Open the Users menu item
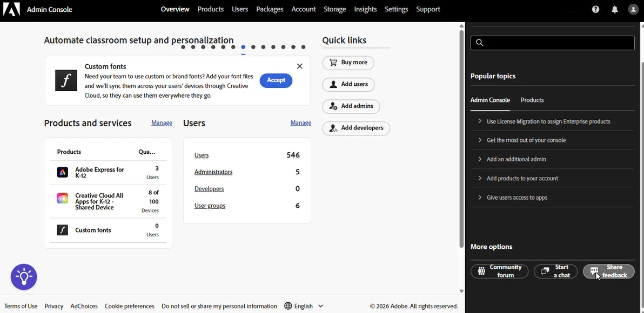This screenshot has width=644, height=313. click(x=240, y=9)
